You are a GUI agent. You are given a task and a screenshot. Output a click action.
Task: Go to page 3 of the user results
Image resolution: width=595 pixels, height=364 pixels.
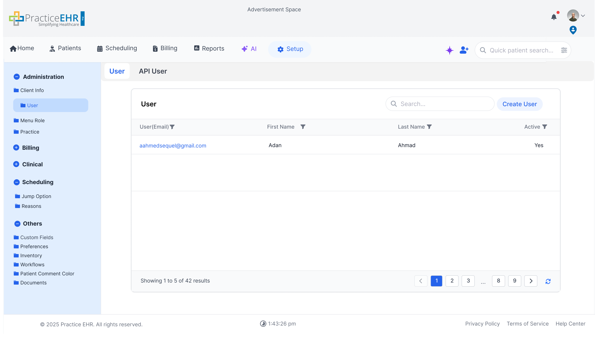pyautogui.click(x=468, y=281)
